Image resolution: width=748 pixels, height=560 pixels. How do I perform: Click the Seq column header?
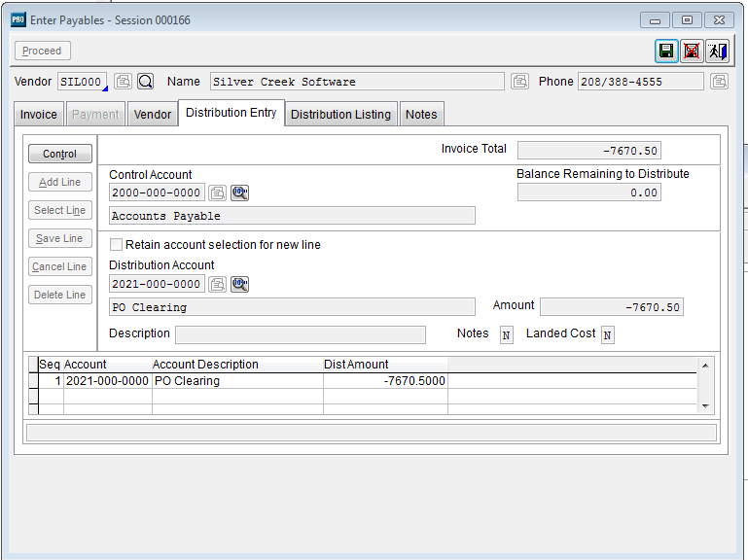click(50, 365)
